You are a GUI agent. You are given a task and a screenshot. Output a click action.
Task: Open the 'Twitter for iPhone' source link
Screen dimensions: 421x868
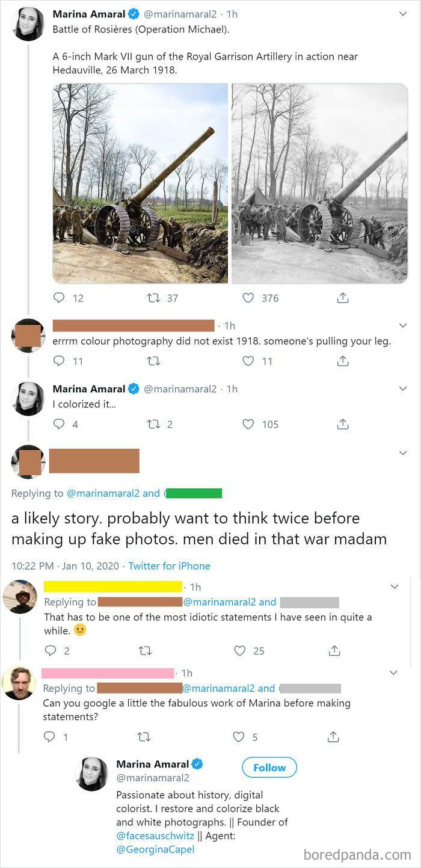[x=169, y=565]
